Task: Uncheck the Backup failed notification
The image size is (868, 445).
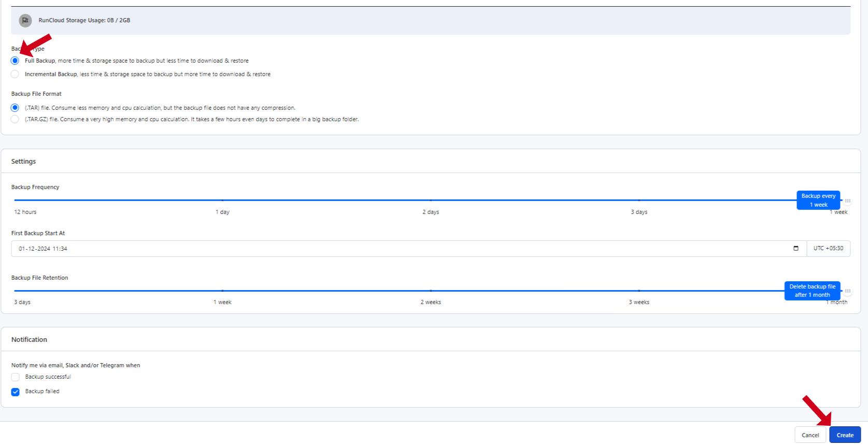Action: pyautogui.click(x=16, y=392)
